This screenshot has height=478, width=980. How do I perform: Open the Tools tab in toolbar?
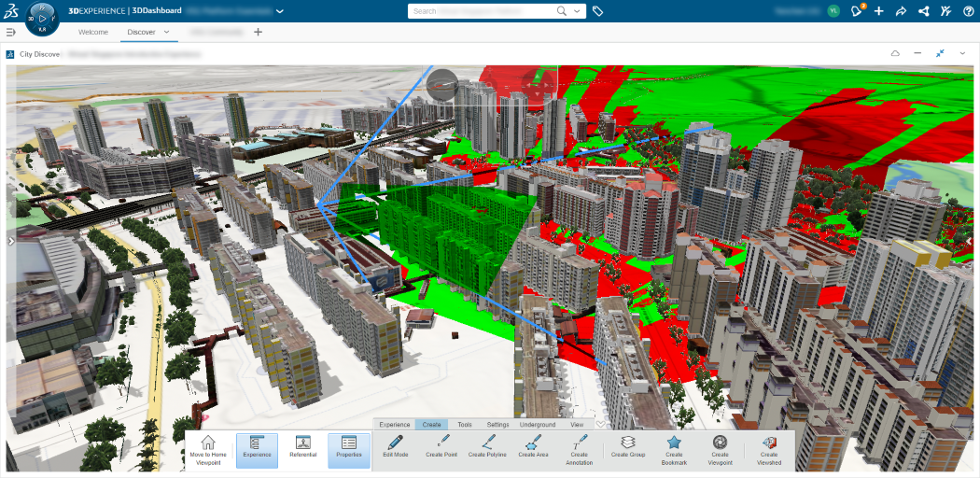(465, 424)
